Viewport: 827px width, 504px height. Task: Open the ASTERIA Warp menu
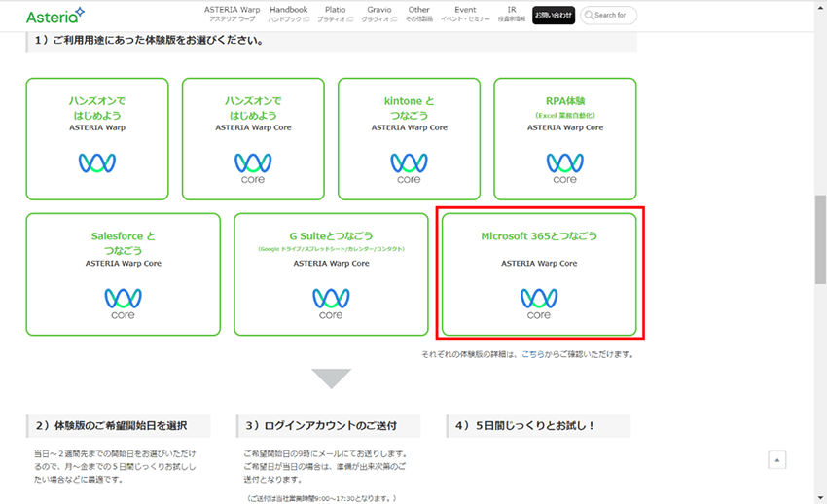coord(233,14)
